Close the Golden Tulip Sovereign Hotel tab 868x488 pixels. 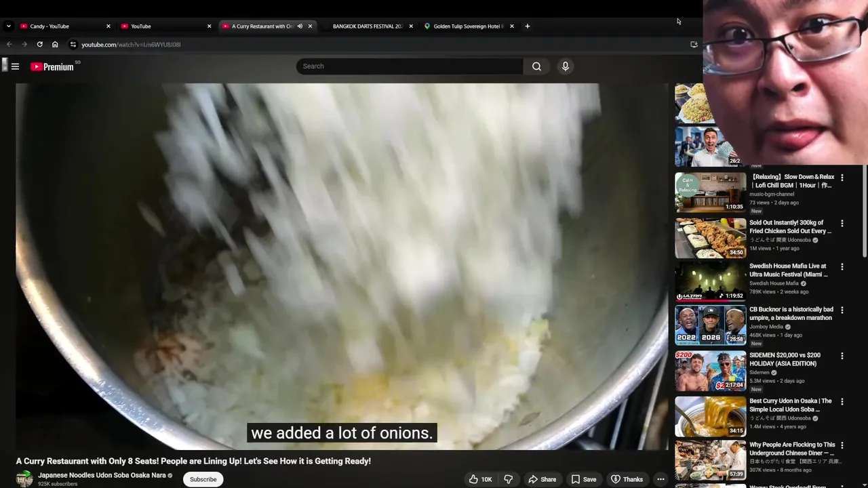point(512,26)
